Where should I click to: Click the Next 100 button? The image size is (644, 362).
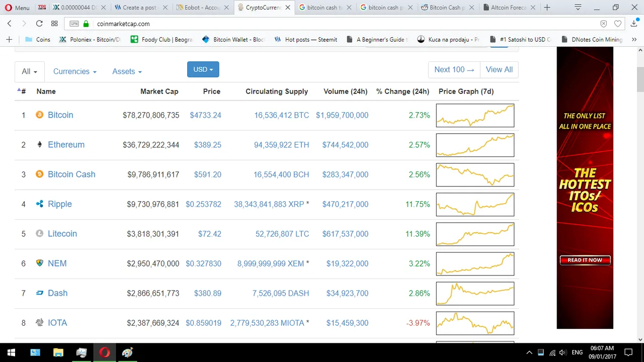[454, 69]
